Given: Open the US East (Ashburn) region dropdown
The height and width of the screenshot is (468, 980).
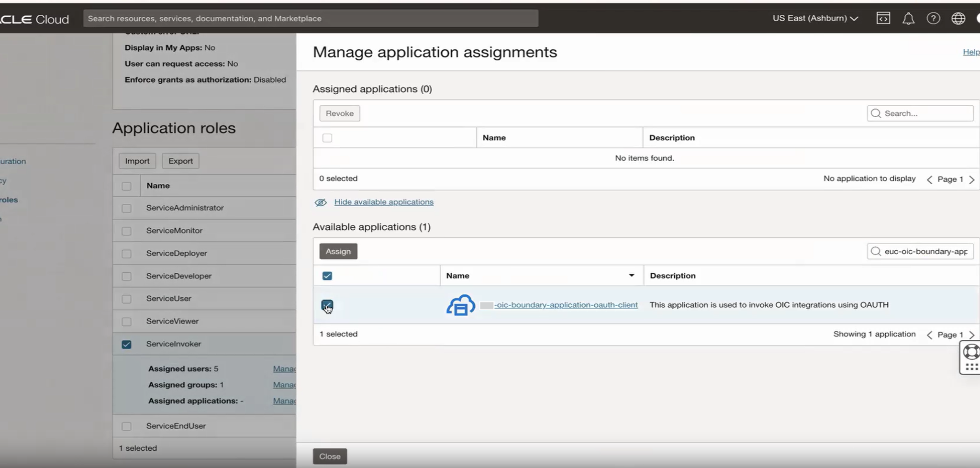Looking at the screenshot, I should (815, 18).
